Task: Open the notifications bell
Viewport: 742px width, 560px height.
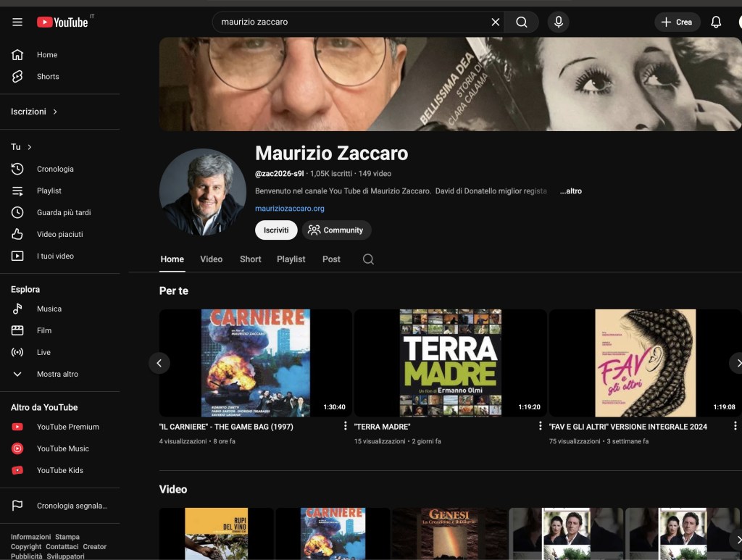Action: 716,22
